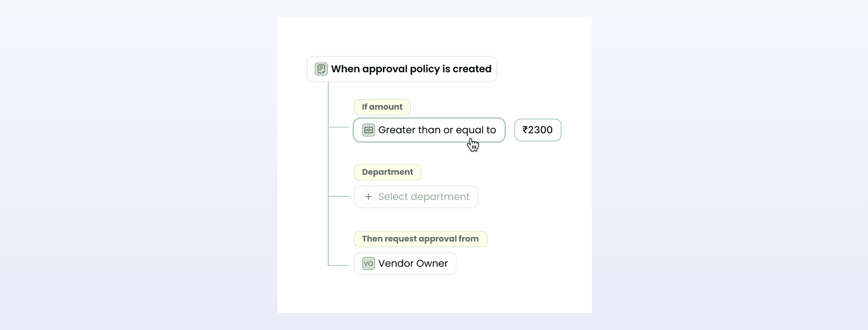The image size is (868, 330).
Task: Click the VO avatar badge on Vendor Owner
Action: 368,263
